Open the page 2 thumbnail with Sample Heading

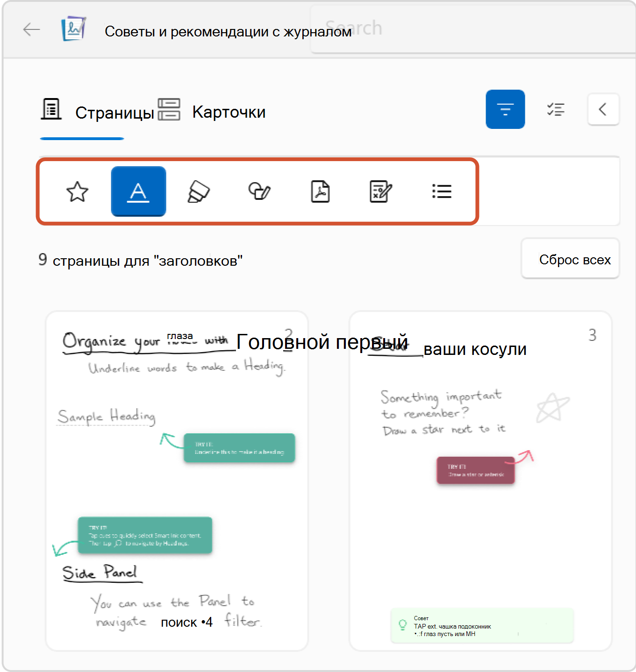[177, 481]
